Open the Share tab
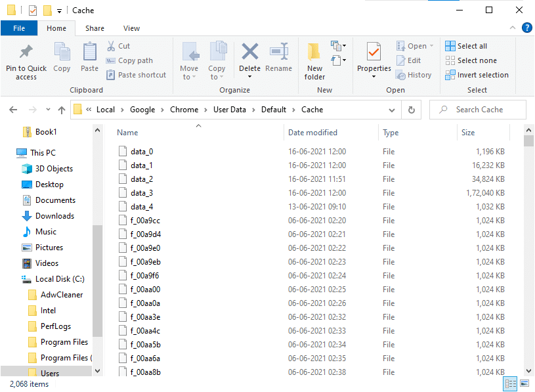Viewport: 535px width, 392px height. [95, 28]
